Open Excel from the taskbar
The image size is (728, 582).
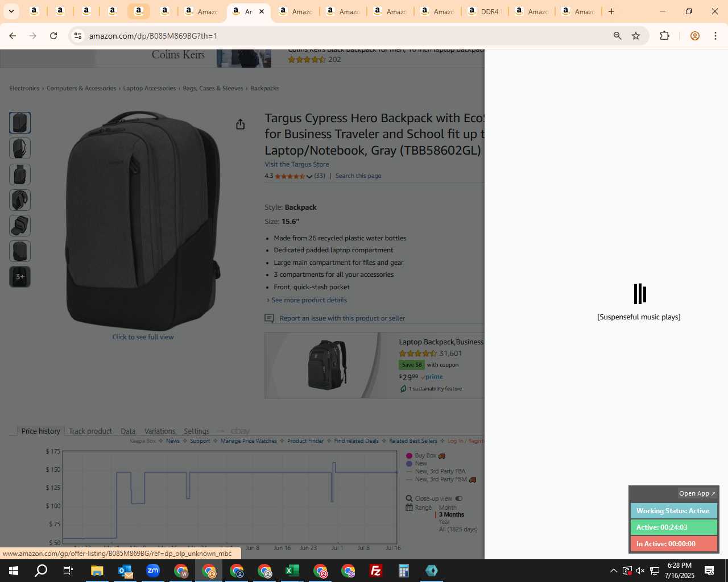pos(292,571)
